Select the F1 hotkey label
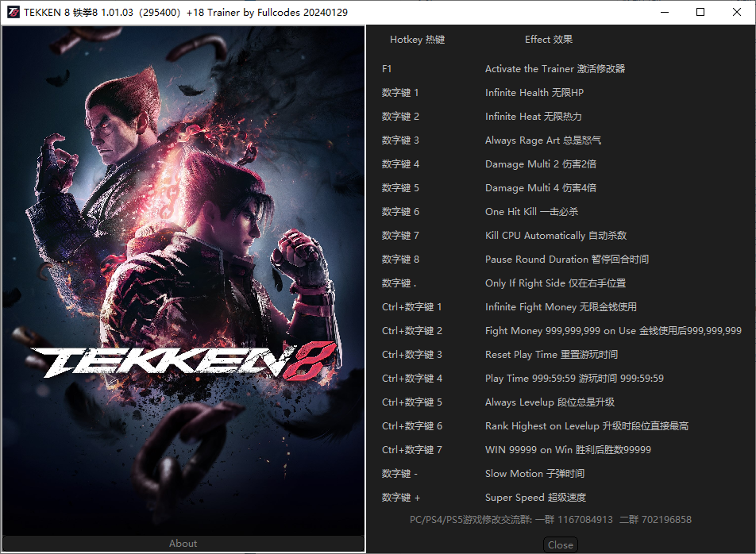The width and height of the screenshot is (756, 554). point(387,69)
